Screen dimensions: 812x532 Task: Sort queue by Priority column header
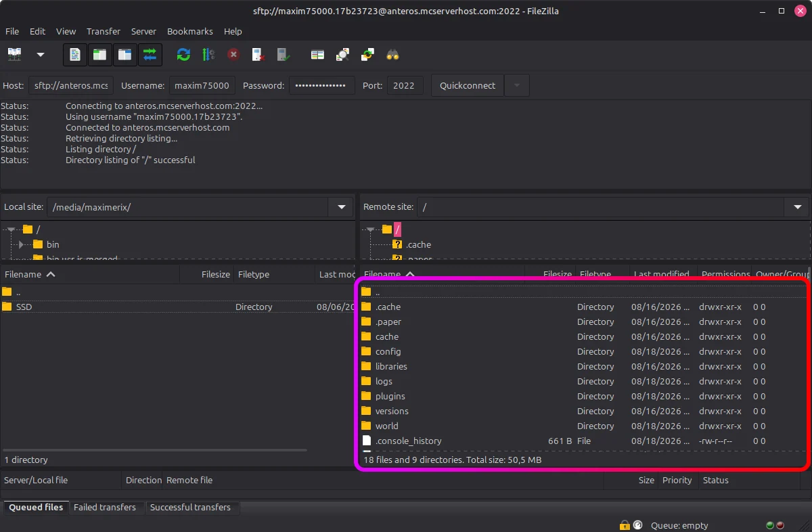[677, 480]
